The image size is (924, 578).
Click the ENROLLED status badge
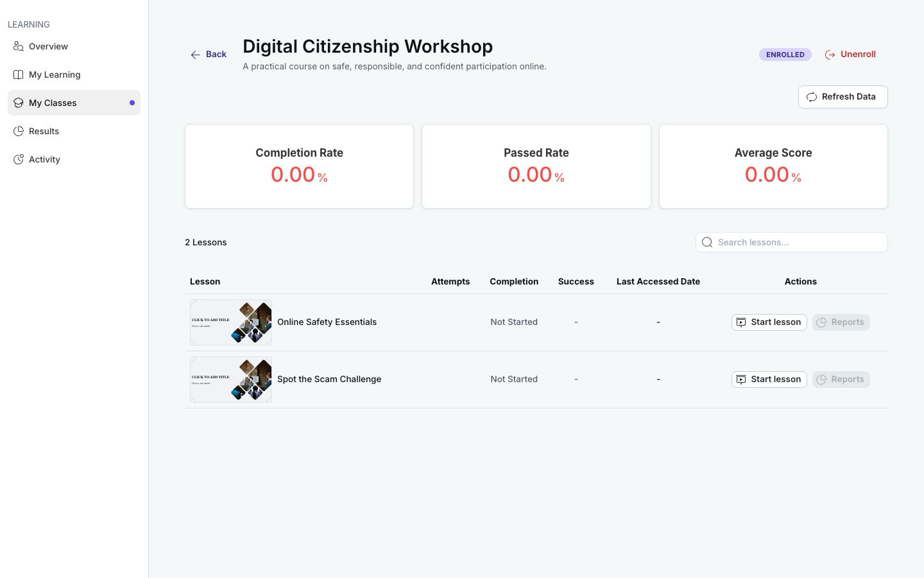(785, 55)
